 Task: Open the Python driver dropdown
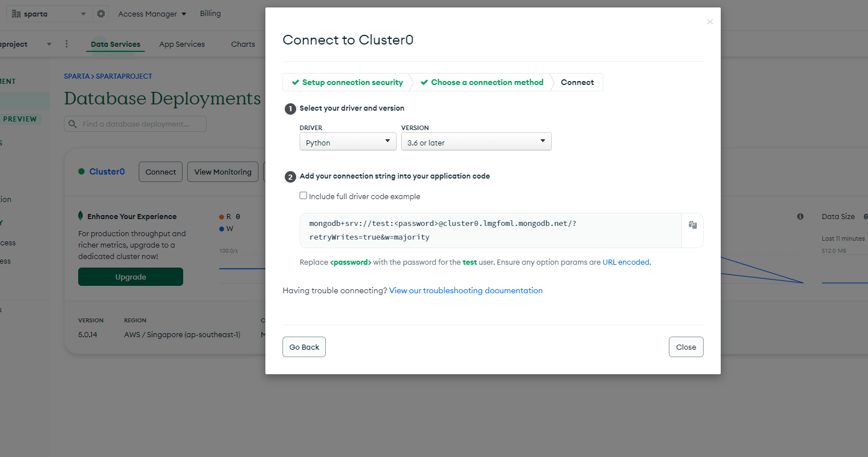pos(348,142)
